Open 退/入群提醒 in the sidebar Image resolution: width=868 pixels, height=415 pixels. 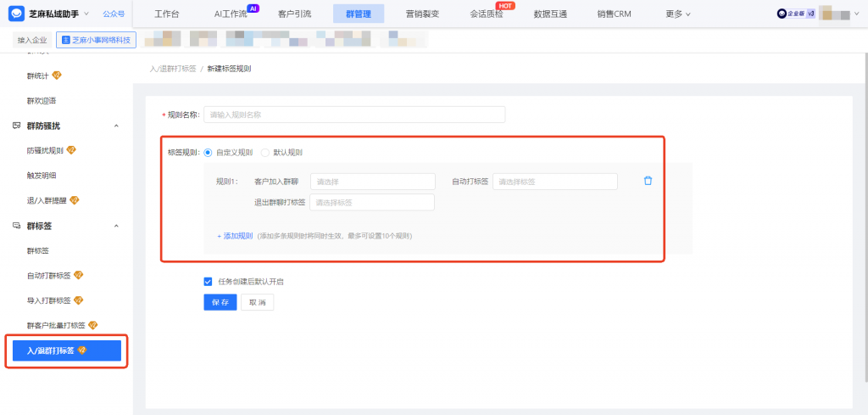(x=47, y=200)
